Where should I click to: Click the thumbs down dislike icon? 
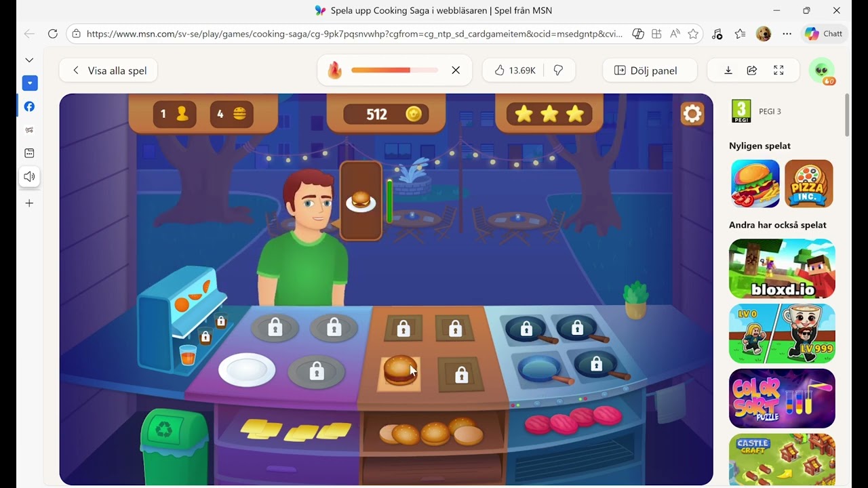click(558, 70)
